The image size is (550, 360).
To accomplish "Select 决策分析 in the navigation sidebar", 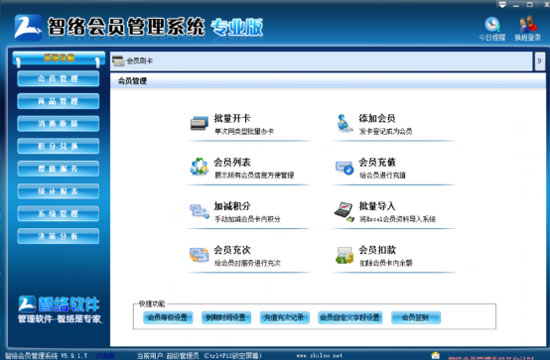I will (x=58, y=236).
